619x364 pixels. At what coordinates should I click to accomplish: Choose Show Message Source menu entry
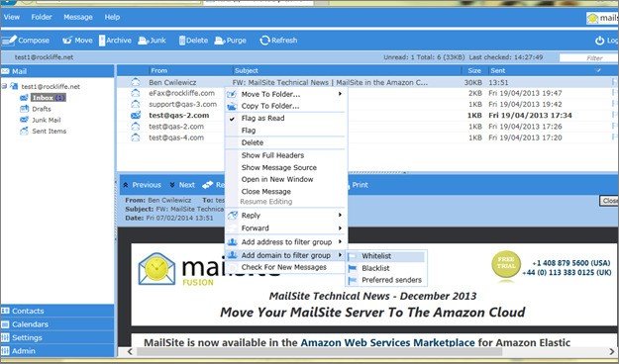point(279,167)
